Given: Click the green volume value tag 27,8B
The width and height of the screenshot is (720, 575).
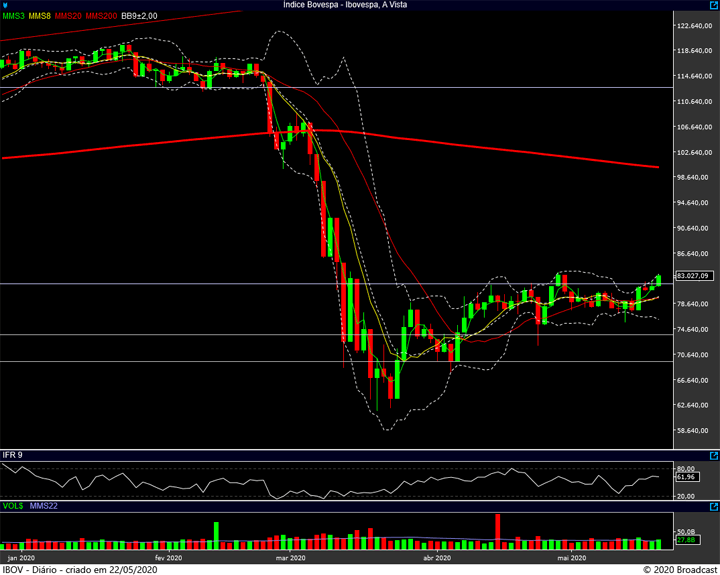Looking at the screenshot, I should [685, 540].
